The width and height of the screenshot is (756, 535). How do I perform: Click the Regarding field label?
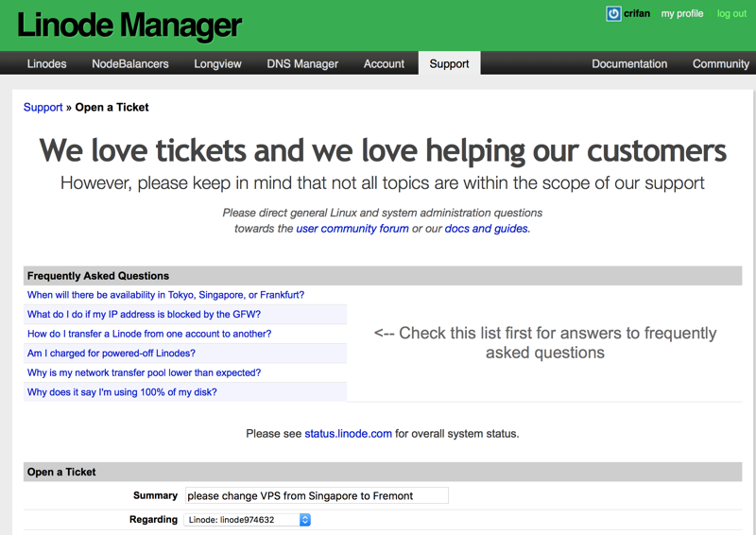coord(153,520)
